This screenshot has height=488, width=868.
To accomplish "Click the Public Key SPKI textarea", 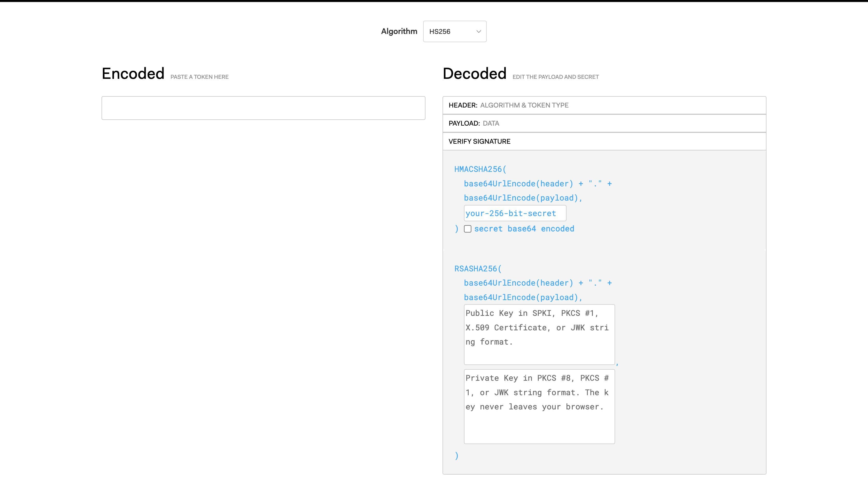I will click(539, 334).
